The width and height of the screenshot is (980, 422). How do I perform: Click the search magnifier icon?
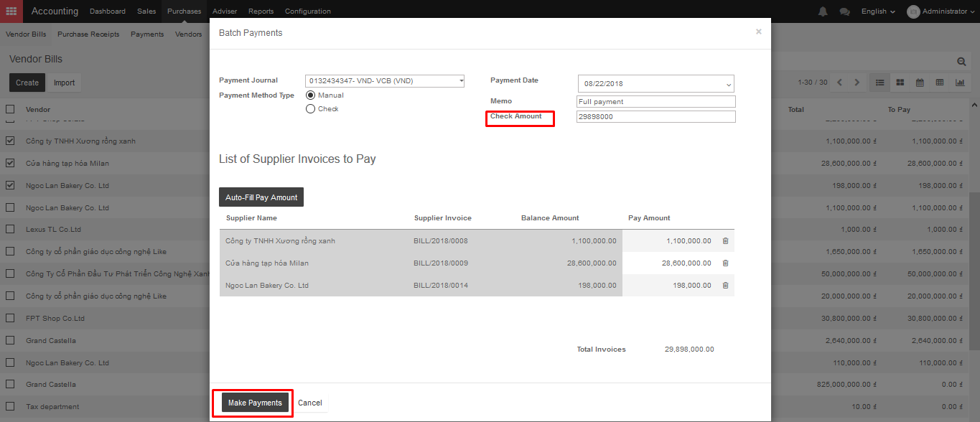[x=962, y=62]
